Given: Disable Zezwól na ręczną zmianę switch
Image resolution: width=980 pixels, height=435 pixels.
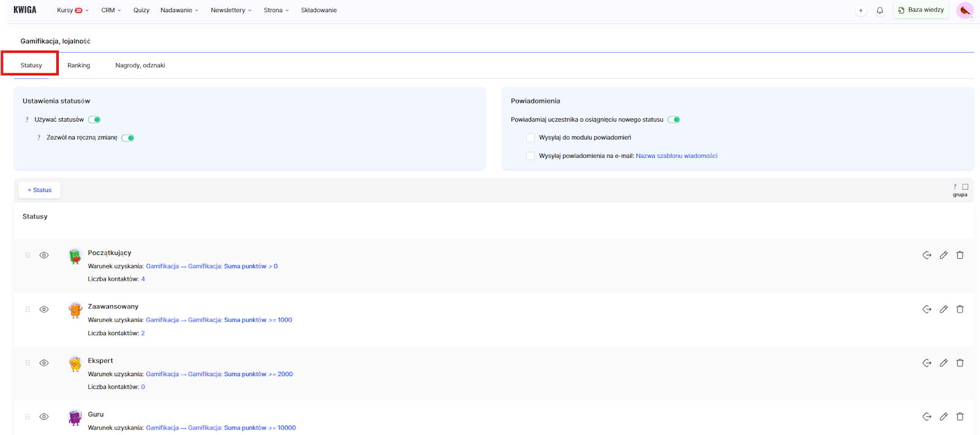Looking at the screenshot, I should click(x=127, y=138).
